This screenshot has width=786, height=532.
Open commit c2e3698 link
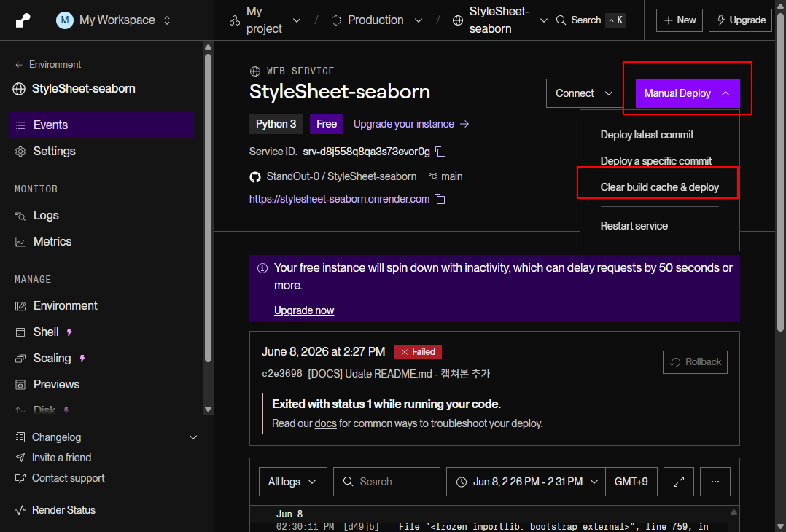[281, 374]
